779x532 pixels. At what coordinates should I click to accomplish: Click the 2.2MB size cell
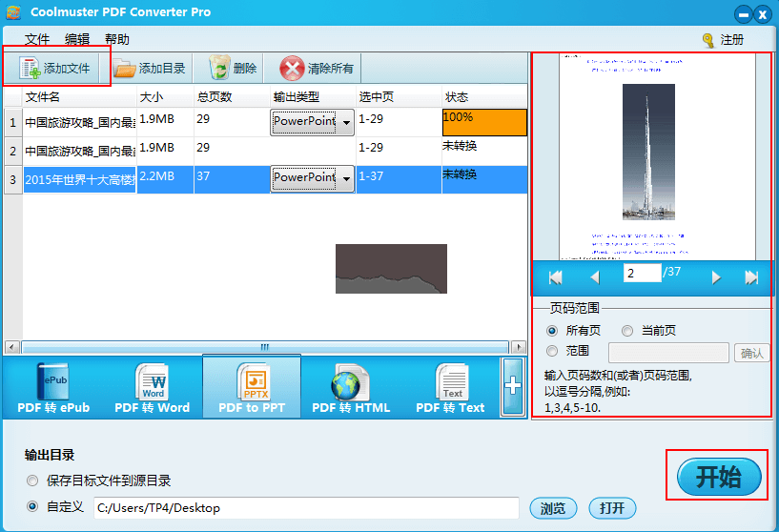point(165,179)
